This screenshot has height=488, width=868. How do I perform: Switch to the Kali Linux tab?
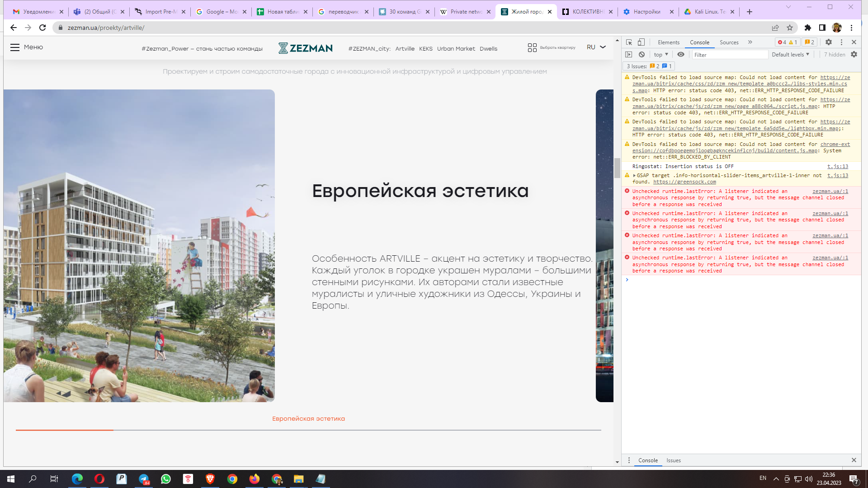710,12
